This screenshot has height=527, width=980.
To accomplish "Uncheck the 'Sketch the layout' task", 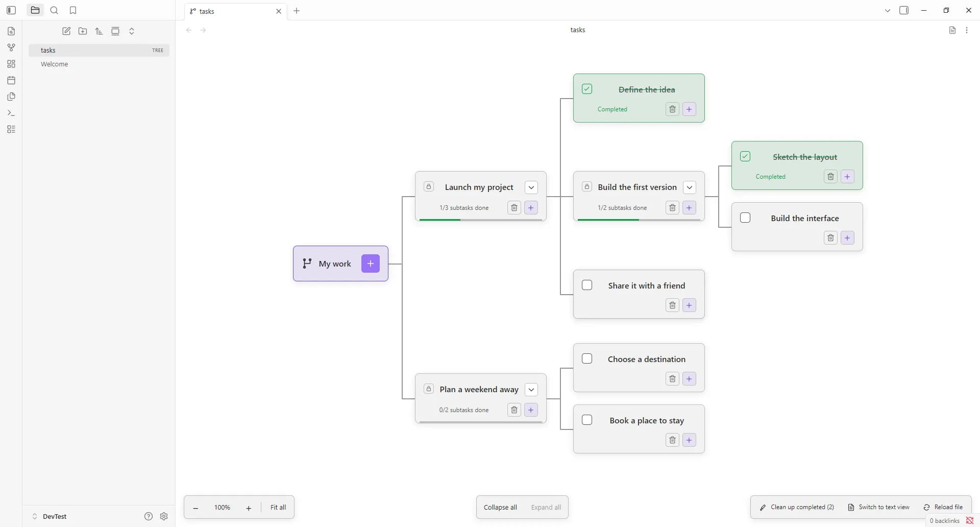I will [745, 157].
